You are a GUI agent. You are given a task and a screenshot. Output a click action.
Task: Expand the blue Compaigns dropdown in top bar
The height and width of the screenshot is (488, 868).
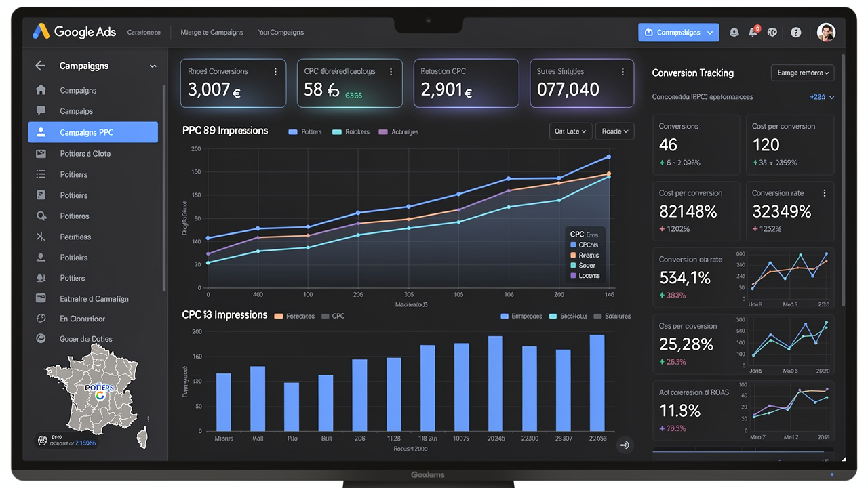click(x=678, y=32)
